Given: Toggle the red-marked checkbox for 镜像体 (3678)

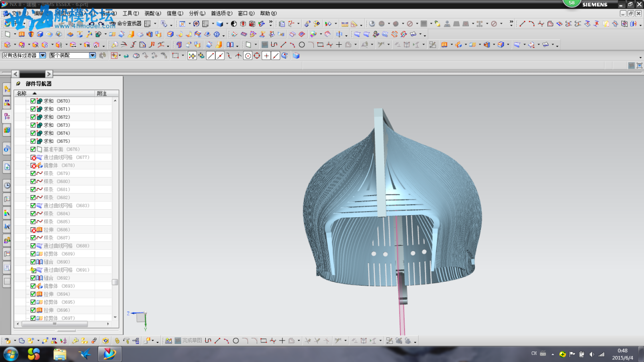Looking at the screenshot, I should click(33, 165).
